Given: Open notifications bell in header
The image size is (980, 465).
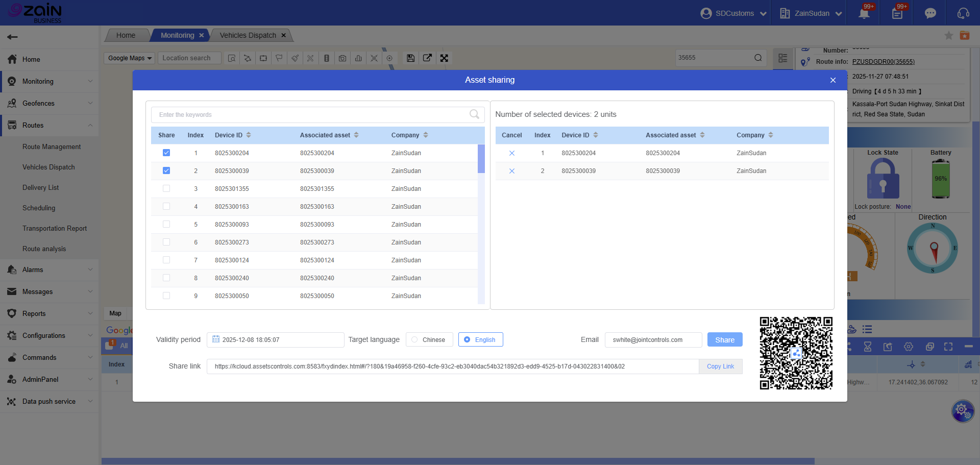Looking at the screenshot, I should pos(864,13).
